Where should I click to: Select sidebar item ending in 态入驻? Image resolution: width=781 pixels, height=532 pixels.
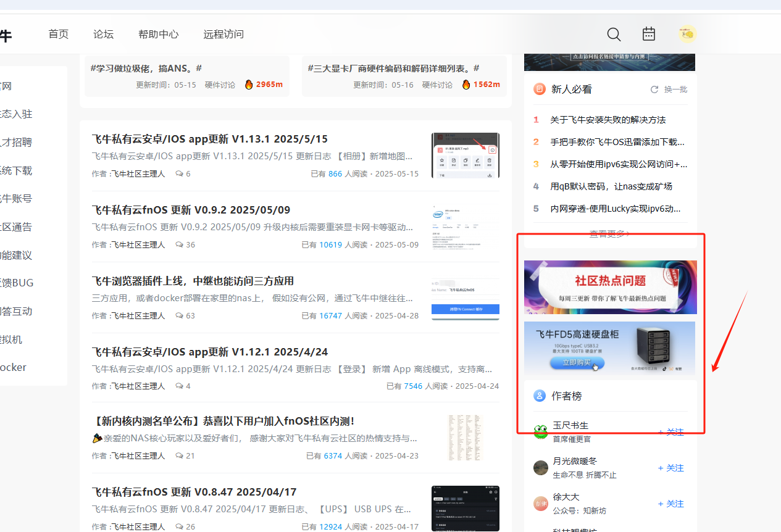pyautogui.click(x=16, y=114)
